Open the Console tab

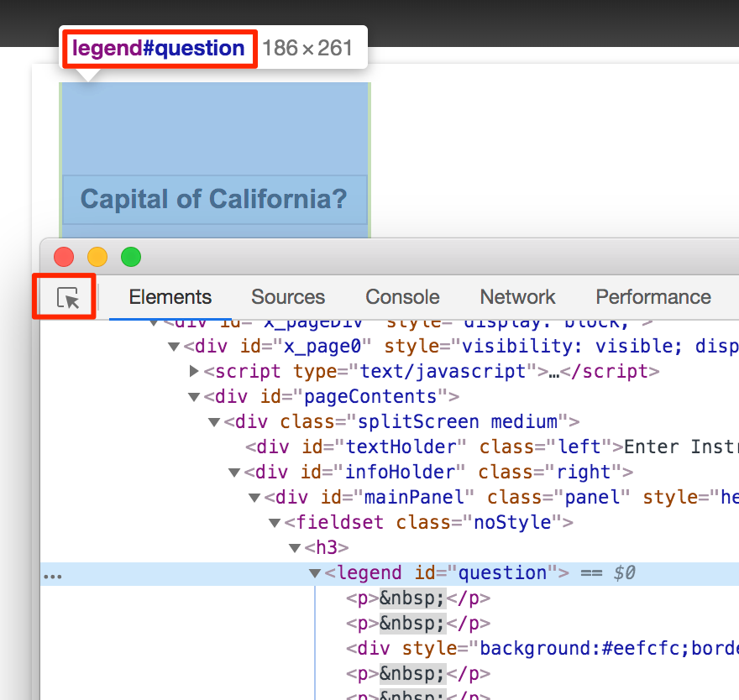[402, 297]
